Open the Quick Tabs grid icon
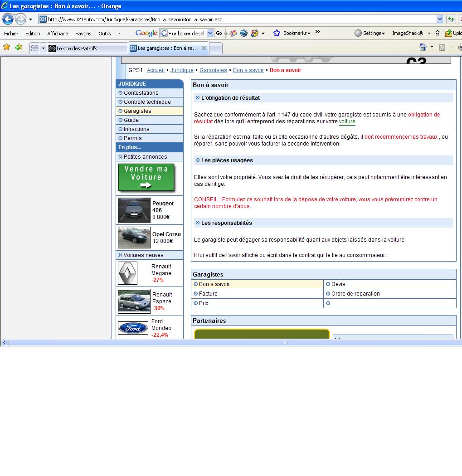This screenshot has height=476, width=462. coord(34,48)
